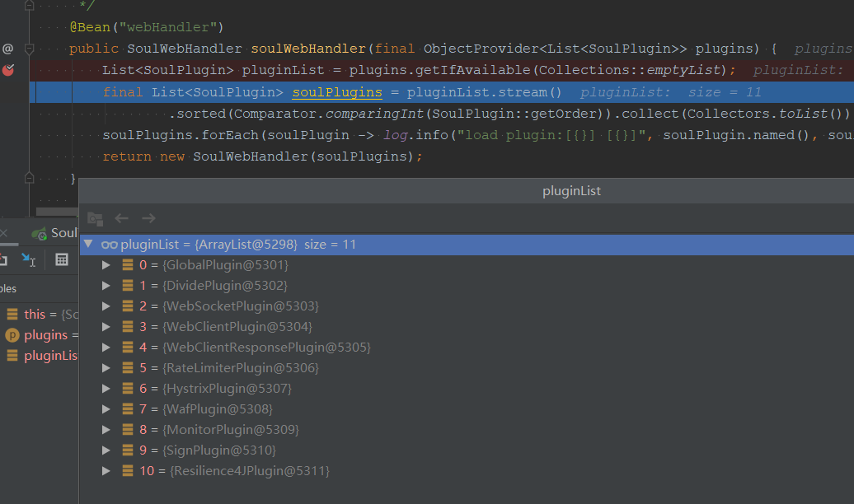Expand element 2 WebSocketPlugin@5303

(x=106, y=306)
